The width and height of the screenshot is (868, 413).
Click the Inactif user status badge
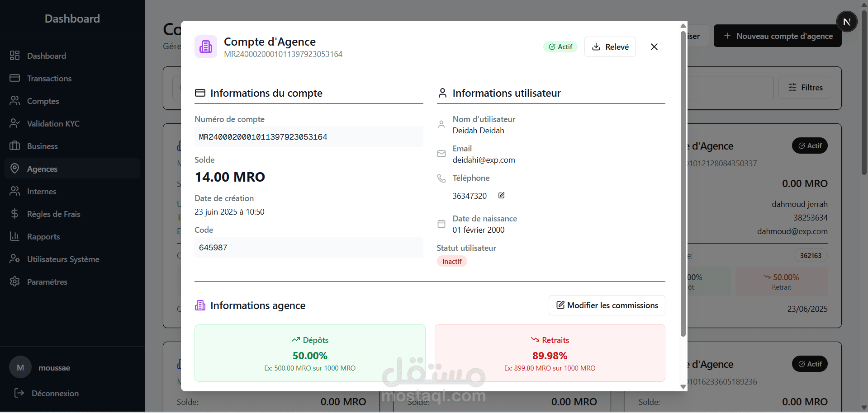(x=452, y=261)
